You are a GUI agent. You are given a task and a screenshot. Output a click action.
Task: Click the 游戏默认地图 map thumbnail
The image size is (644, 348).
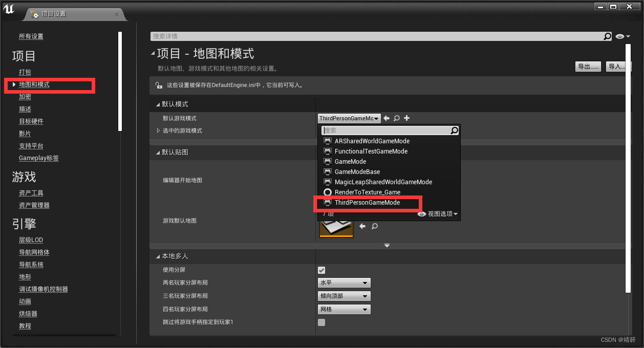[x=336, y=229]
